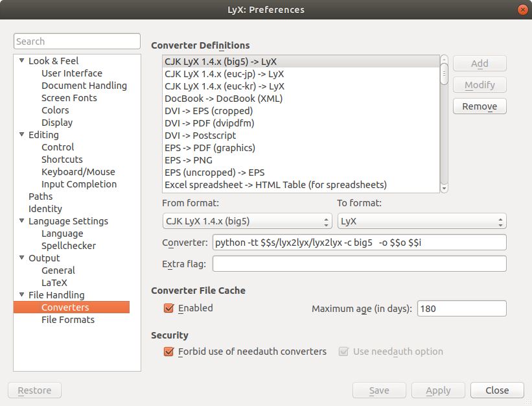Viewport: 532px width, 406px height.
Task: Collapse the Look & Feel tree section
Action: coord(22,61)
